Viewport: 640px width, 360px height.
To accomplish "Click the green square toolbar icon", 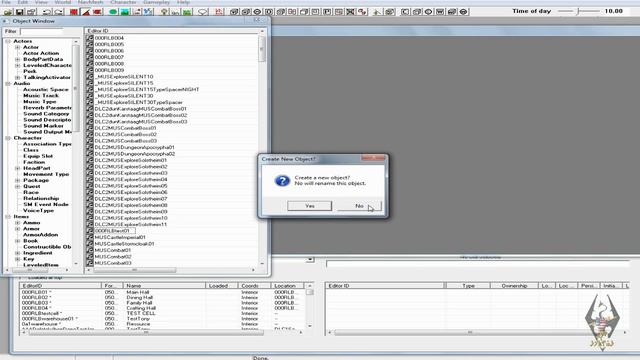I will click(x=187, y=12).
